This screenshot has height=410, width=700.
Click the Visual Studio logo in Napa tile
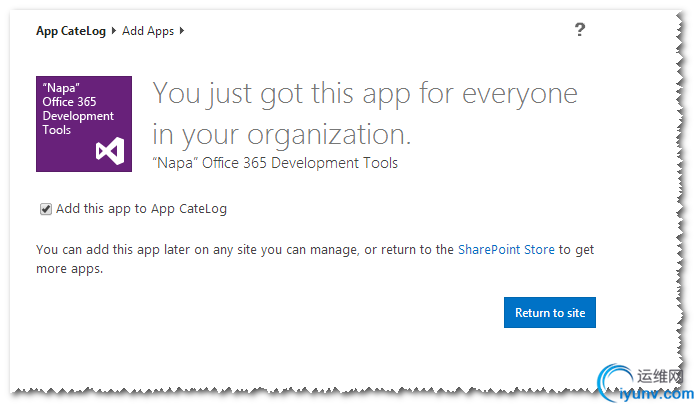pos(108,152)
